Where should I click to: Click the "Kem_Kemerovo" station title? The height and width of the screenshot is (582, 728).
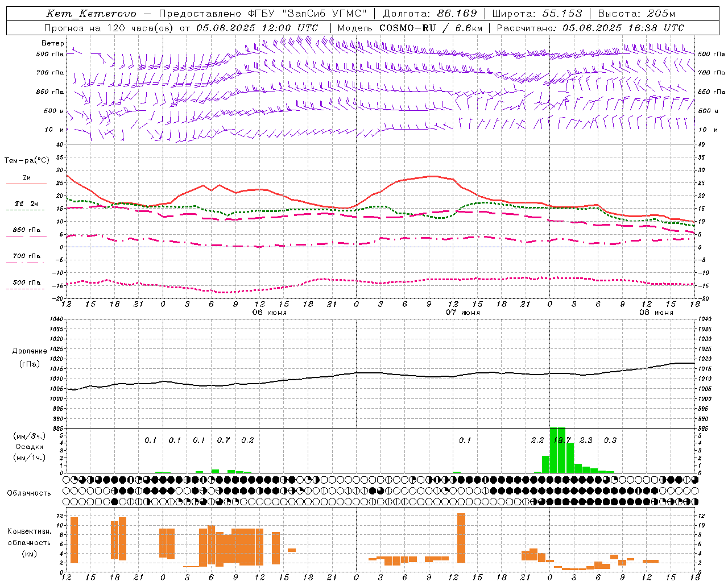91,14
